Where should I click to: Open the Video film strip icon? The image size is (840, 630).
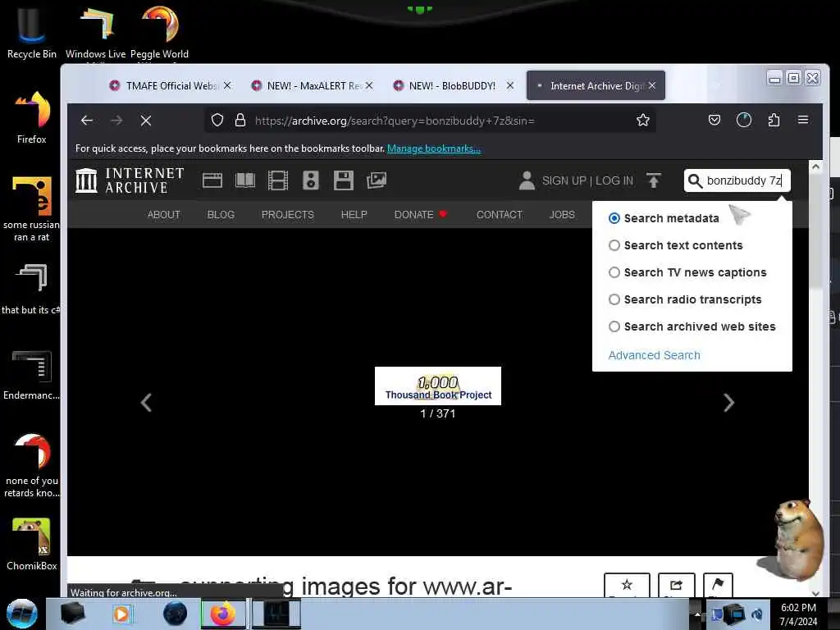point(278,180)
